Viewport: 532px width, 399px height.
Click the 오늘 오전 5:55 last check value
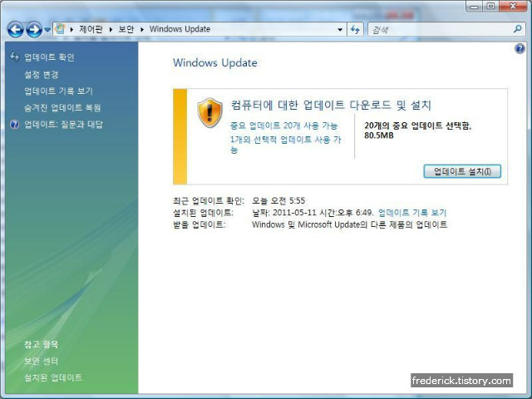pos(278,201)
